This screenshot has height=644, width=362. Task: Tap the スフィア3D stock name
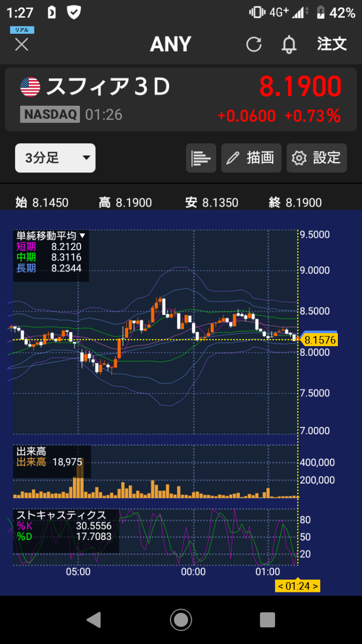click(108, 87)
